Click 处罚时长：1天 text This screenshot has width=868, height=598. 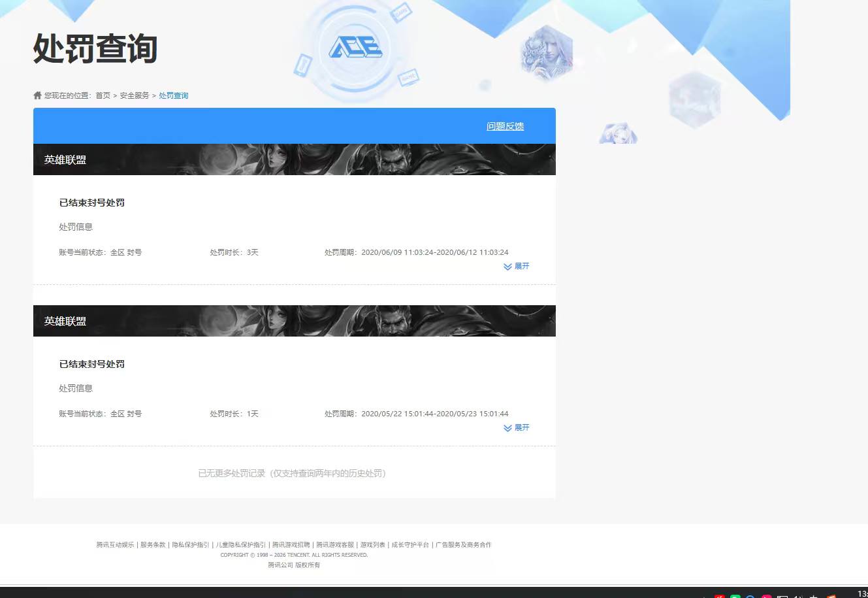(x=234, y=414)
